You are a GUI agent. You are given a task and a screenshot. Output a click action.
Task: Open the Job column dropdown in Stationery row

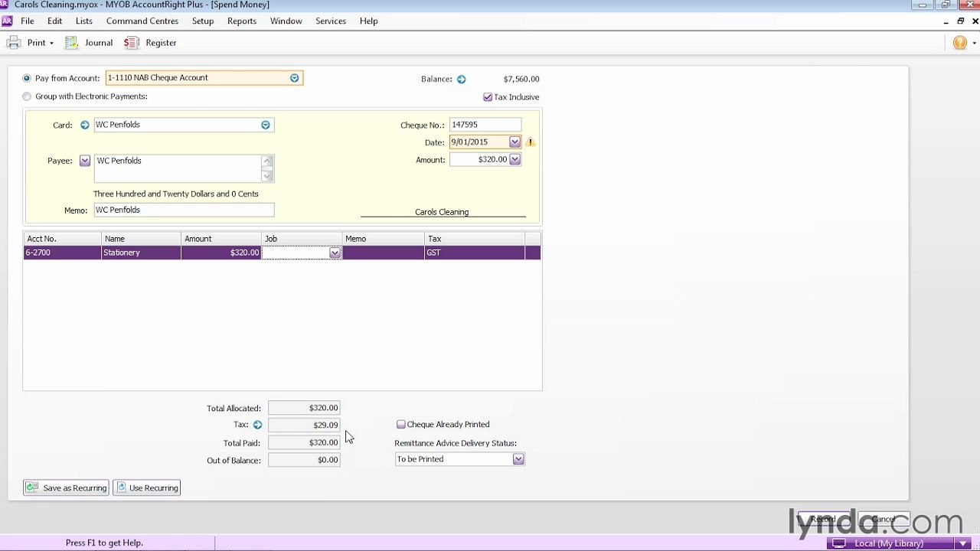335,253
